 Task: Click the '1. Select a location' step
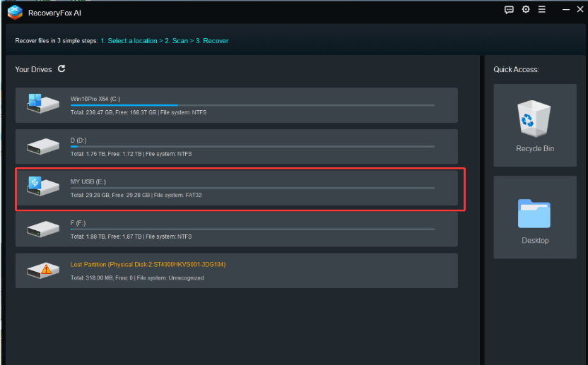129,41
